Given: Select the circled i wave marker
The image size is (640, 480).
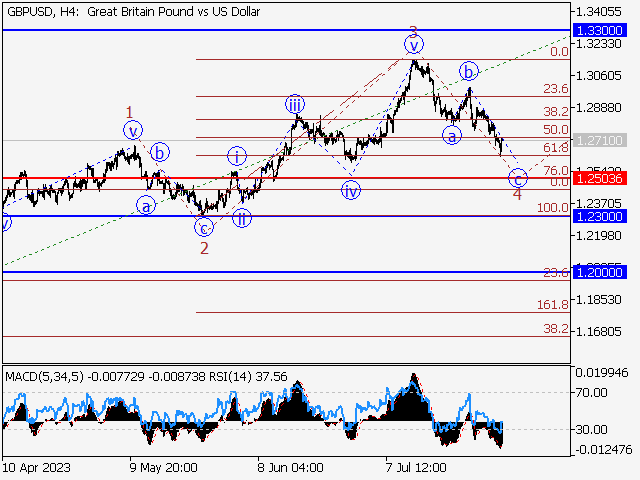Looking at the screenshot, I should coord(237,157).
